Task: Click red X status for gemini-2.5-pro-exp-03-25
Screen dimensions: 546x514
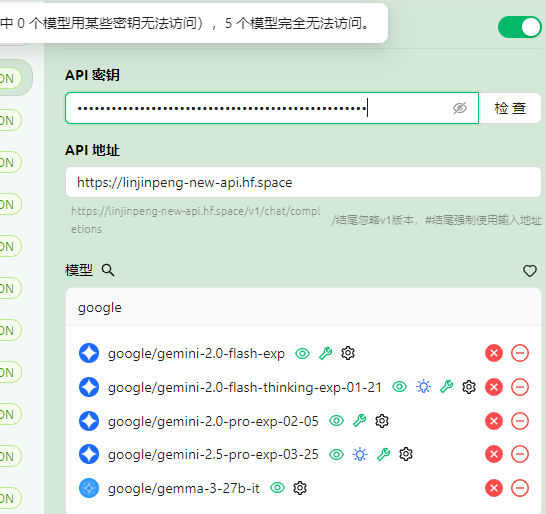Action: [x=494, y=454]
